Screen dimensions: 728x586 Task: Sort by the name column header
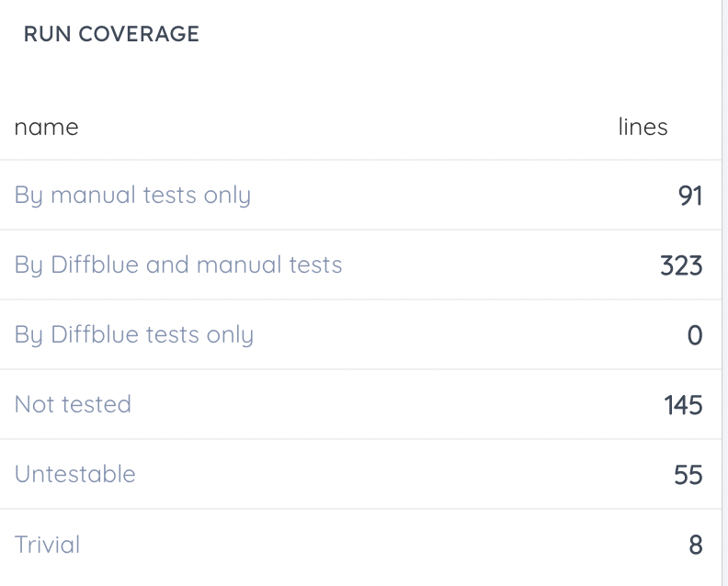pyautogui.click(x=46, y=127)
